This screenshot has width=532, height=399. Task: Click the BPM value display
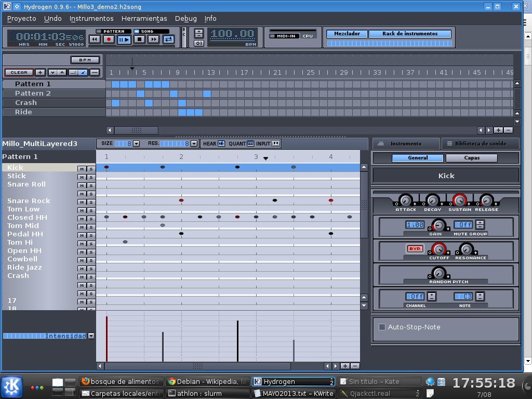click(x=232, y=34)
